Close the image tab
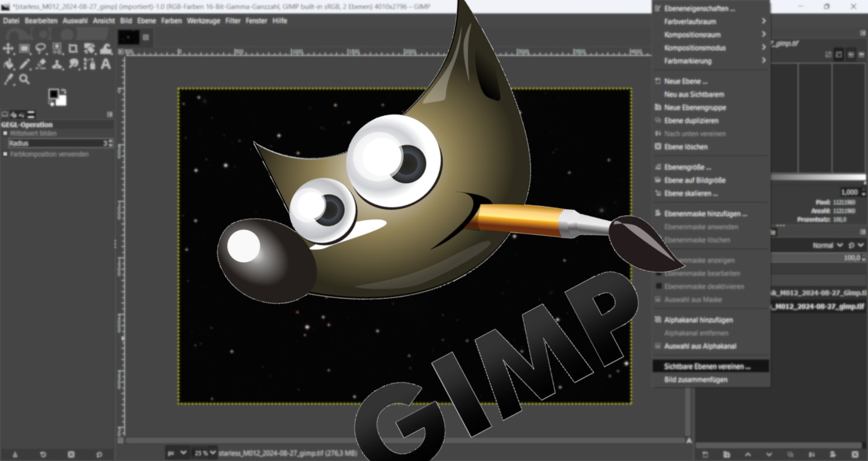This screenshot has width=868, height=461. click(146, 37)
